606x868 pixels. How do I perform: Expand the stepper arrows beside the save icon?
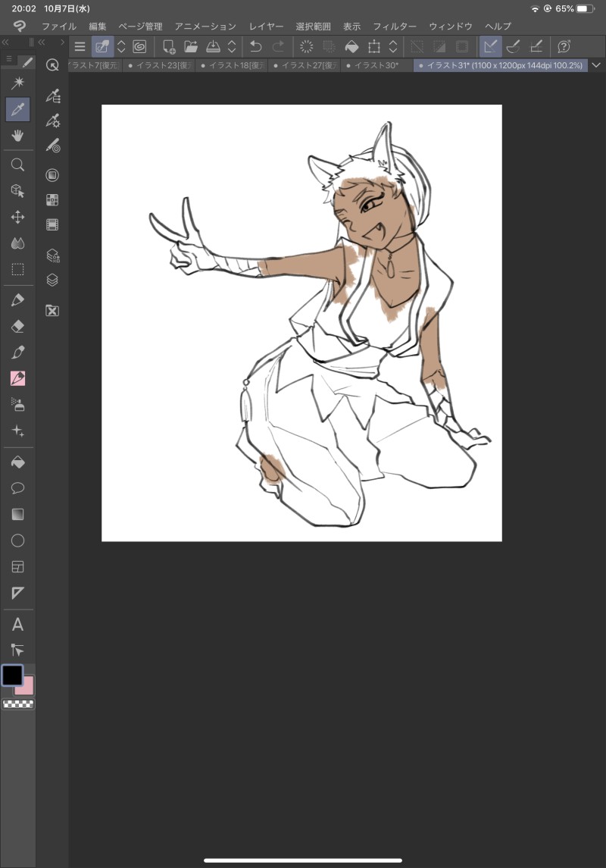click(x=233, y=46)
